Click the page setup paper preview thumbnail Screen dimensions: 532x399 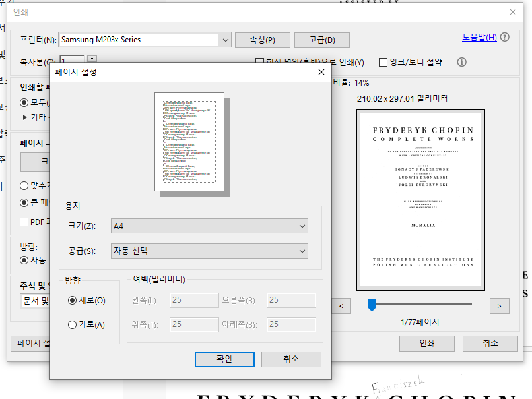[189, 142]
